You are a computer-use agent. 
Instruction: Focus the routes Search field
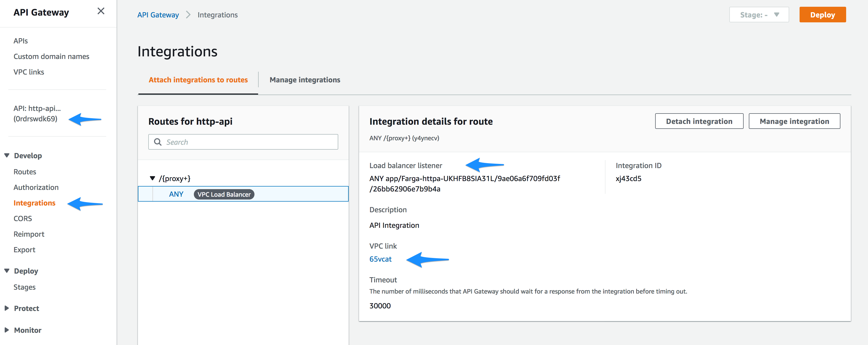pos(249,142)
